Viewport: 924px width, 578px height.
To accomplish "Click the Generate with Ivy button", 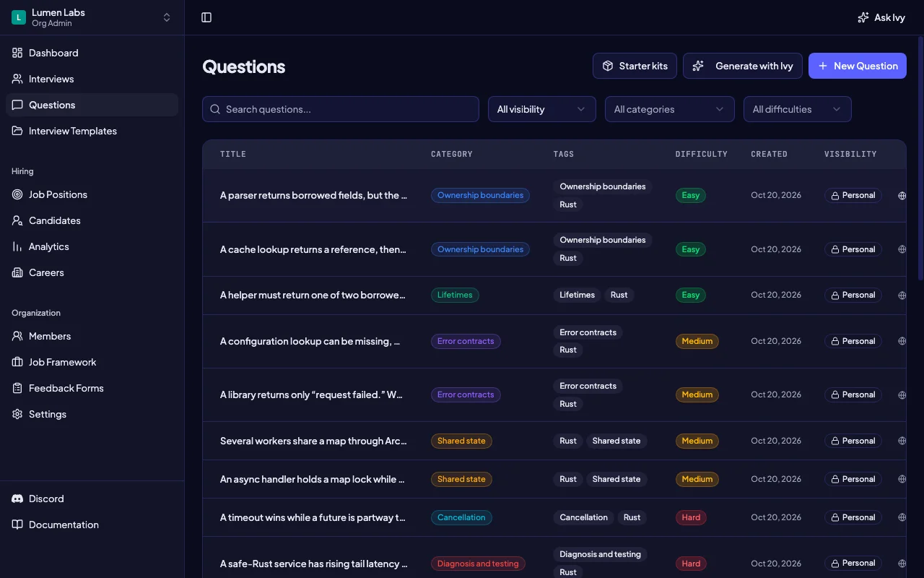I will click(x=743, y=66).
